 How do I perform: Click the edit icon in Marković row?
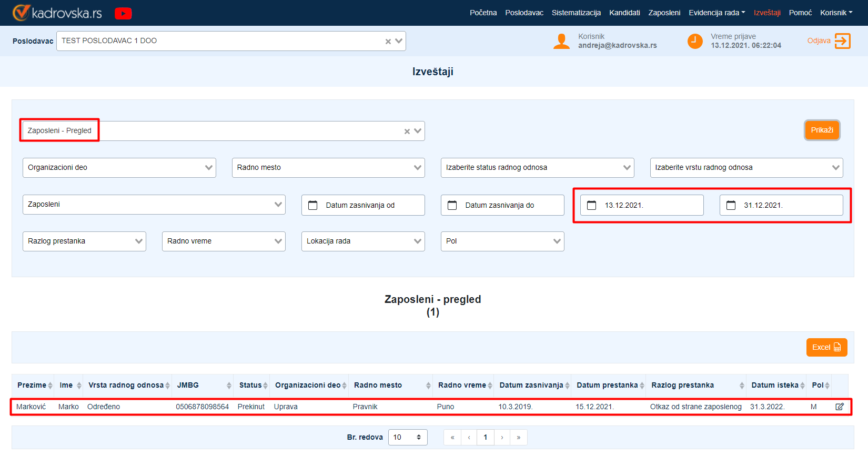[840, 407]
